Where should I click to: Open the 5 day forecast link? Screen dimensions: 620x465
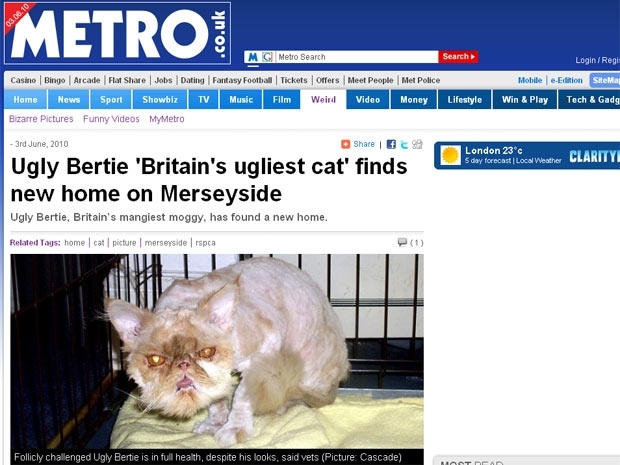[x=488, y=161]
